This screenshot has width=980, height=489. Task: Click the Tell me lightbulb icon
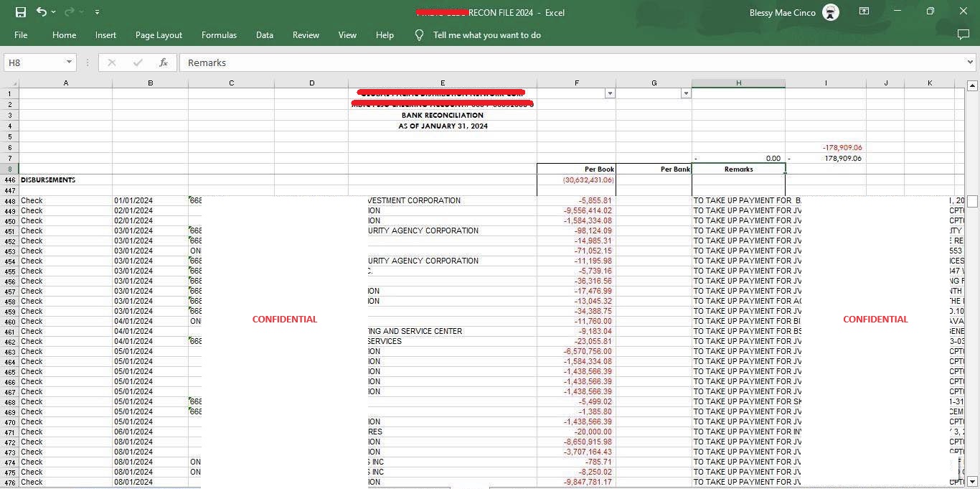point(420,34)
